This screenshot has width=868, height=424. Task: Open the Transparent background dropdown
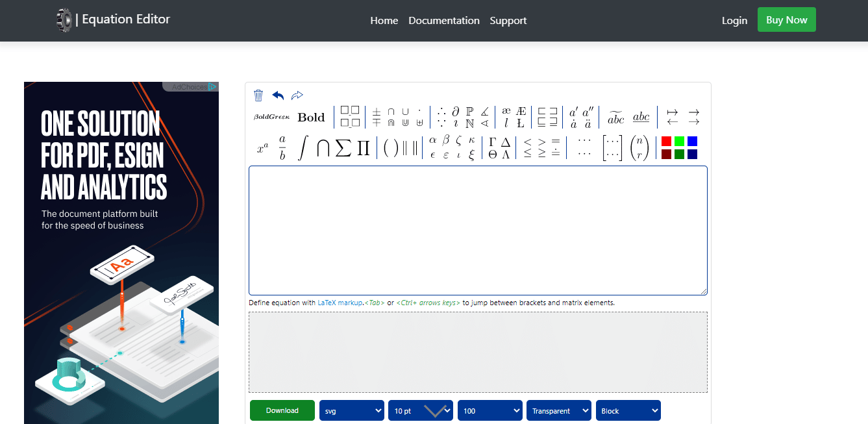tap(558, 410)
